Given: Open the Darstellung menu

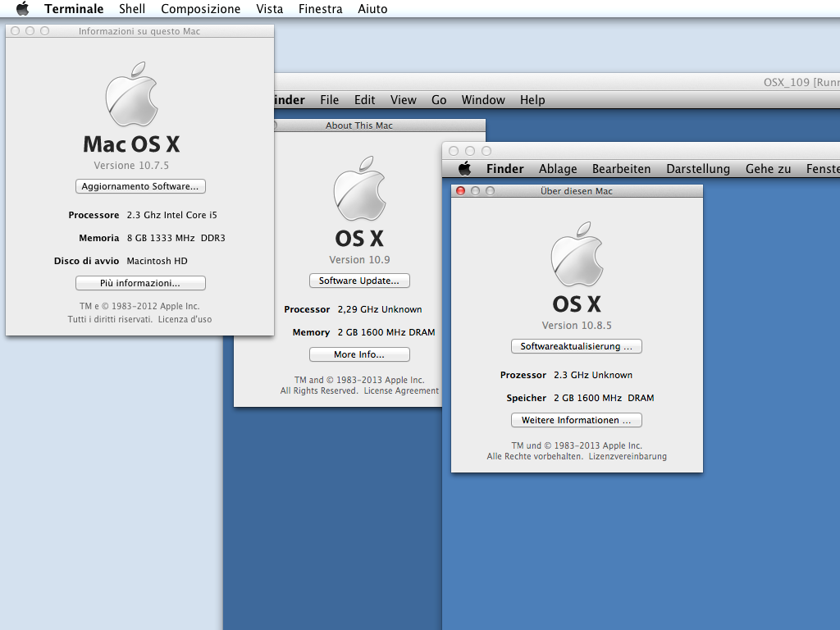Looking at the screenshot, I should (697, 168).
